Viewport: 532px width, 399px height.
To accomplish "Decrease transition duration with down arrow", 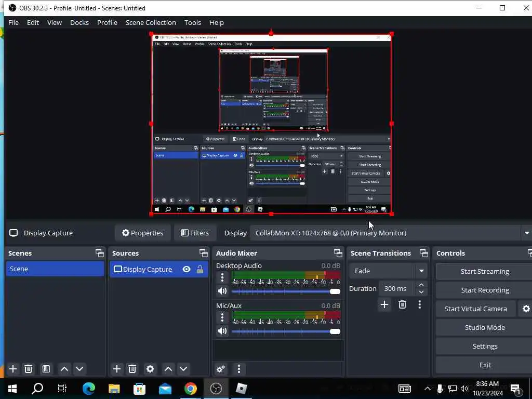I will tap(421, 292).
